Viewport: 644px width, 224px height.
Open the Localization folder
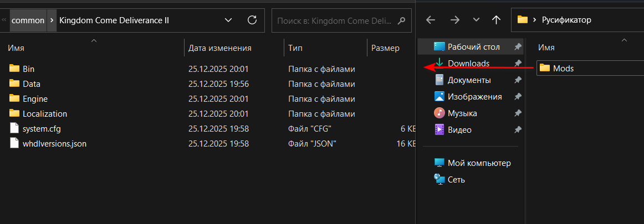(44, 114)
